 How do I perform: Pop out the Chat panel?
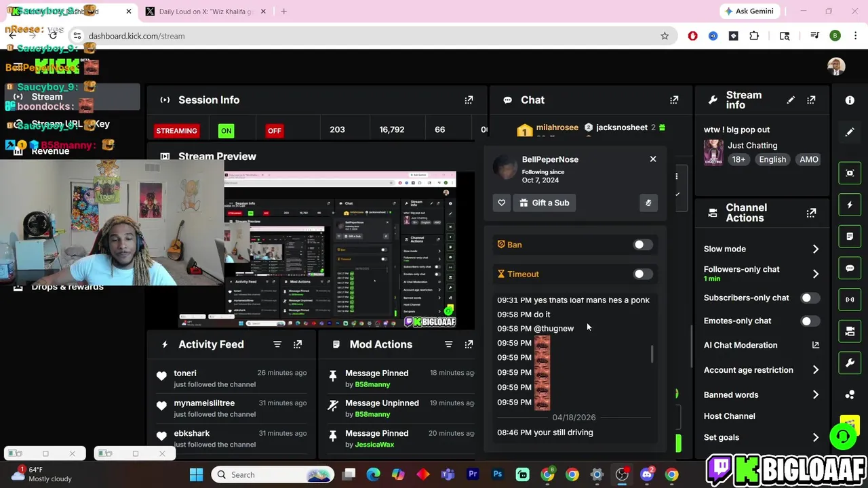coord(674,100)
